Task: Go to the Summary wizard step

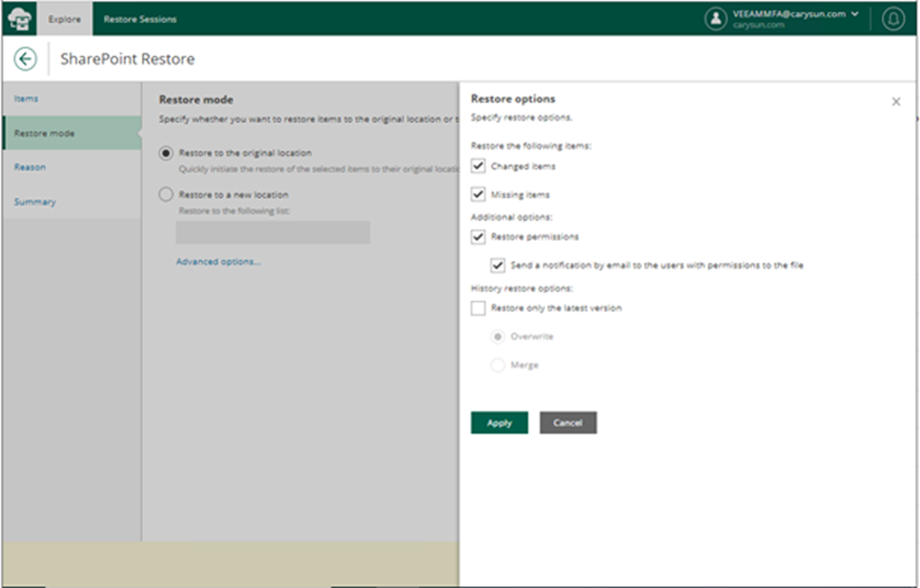Action: point(72,202)
